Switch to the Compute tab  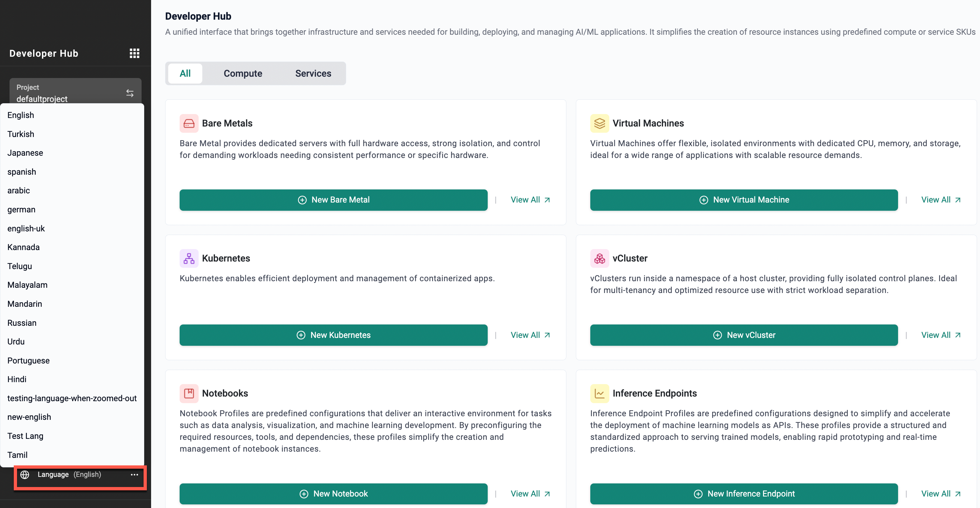(x=243, y=73)
